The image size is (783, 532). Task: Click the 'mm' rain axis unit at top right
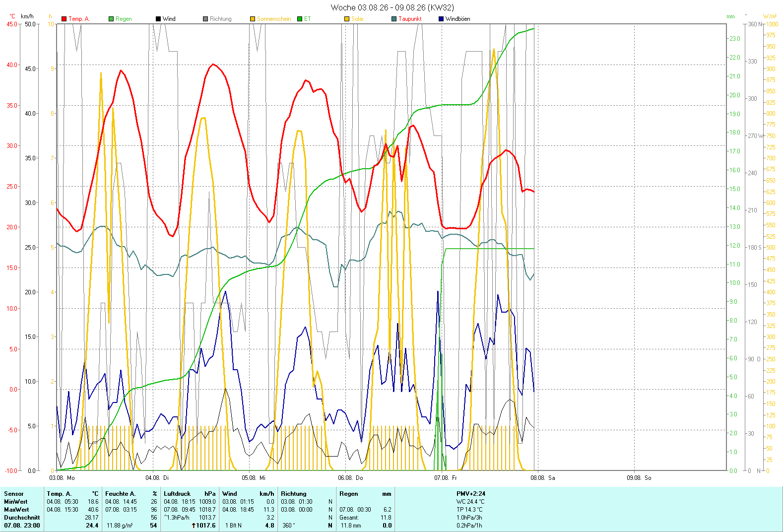[x=730, y=16]
